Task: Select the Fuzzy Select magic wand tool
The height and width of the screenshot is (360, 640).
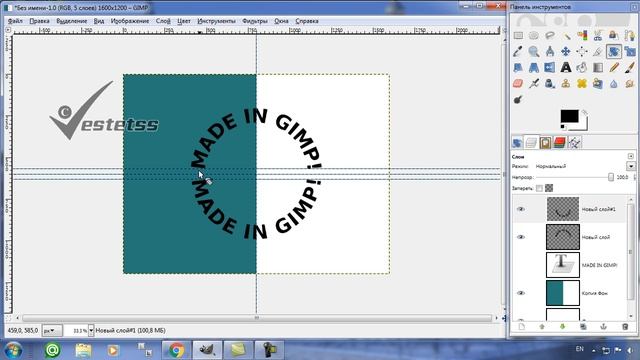Action: click(566, 36)
